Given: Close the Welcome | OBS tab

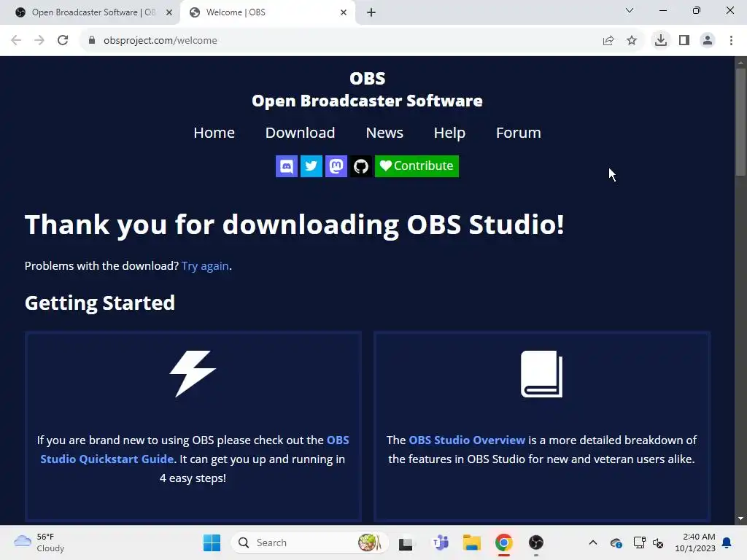Looking at the screenshot, I should 344,12.
